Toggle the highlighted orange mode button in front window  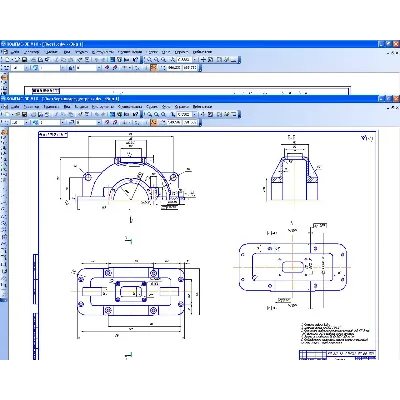tap(154, 122)
